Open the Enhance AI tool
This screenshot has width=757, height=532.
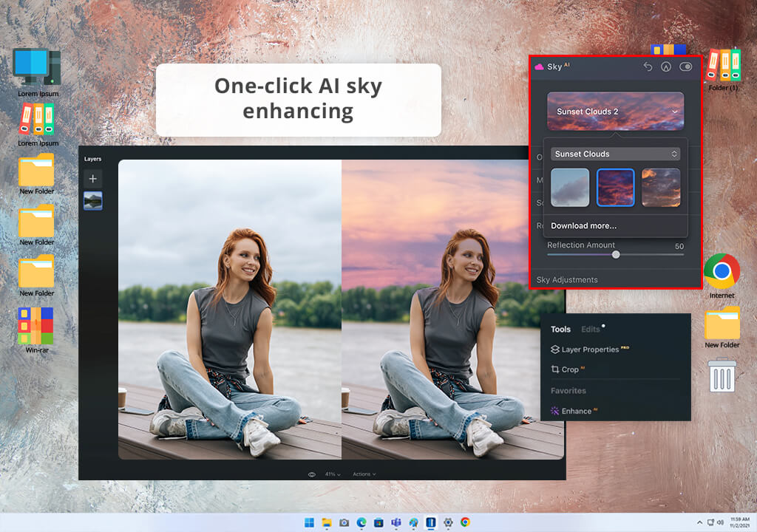coord(574,411)
